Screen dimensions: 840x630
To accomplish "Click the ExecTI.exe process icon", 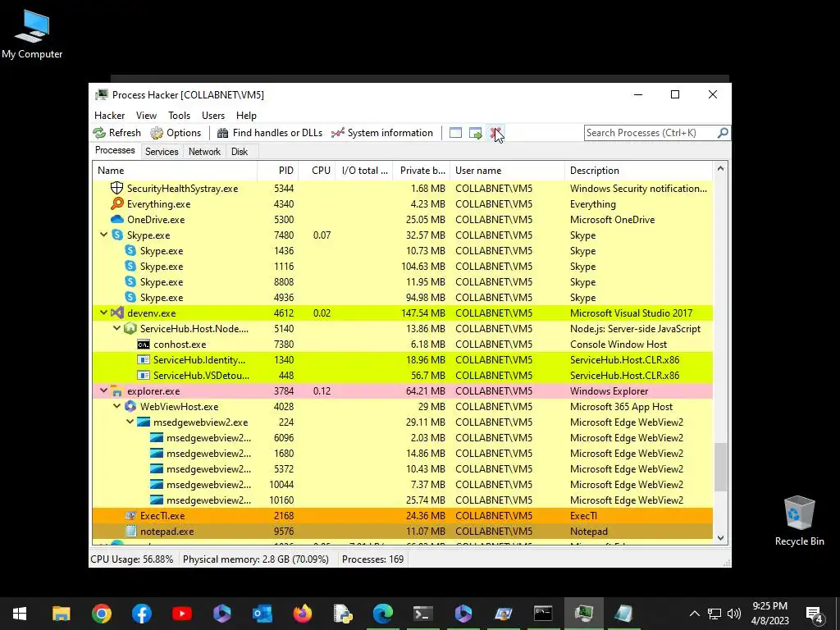I will (130, 515).
